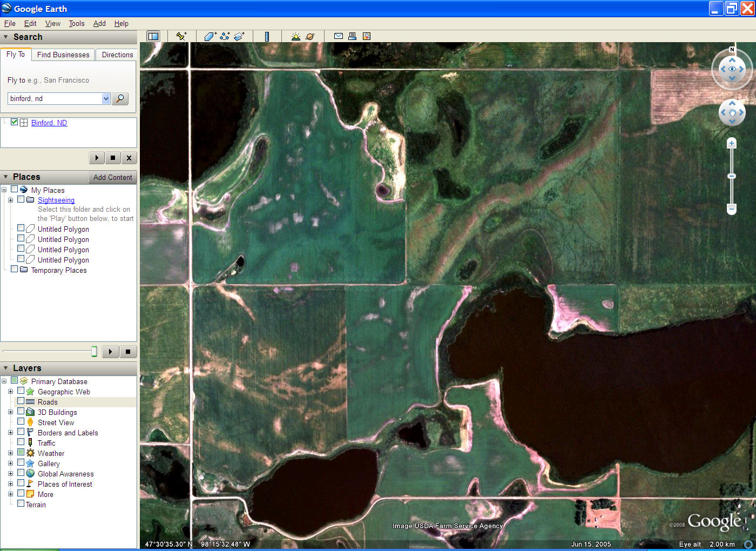756x551 pixels.
Task: Stop the Places tour playback
Action: click(x=128, y=352)
